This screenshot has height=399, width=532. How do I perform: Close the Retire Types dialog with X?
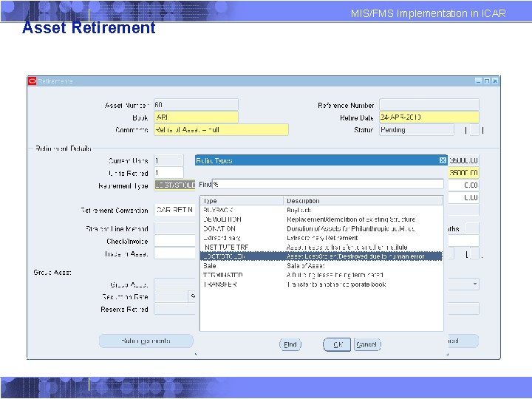point(443,160)
